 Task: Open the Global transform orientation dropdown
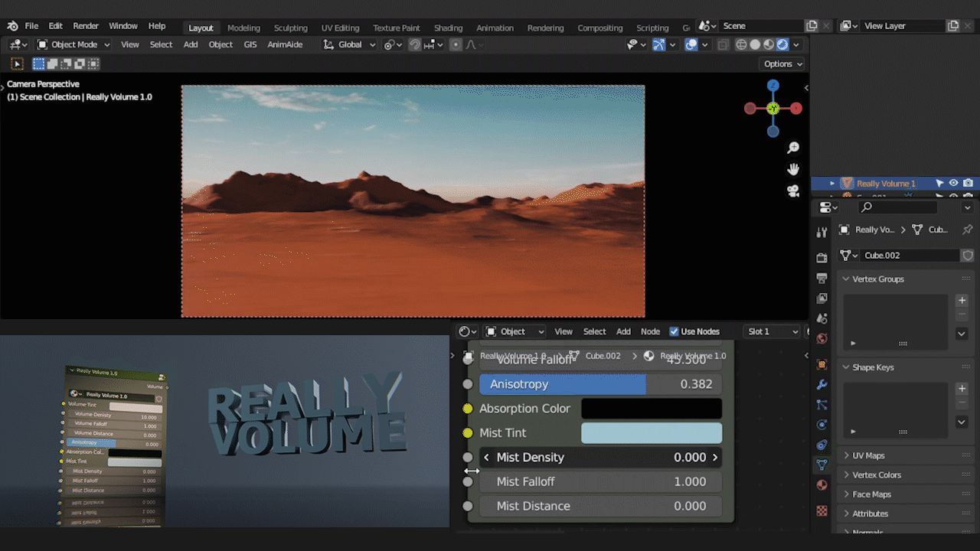point(350,45)
